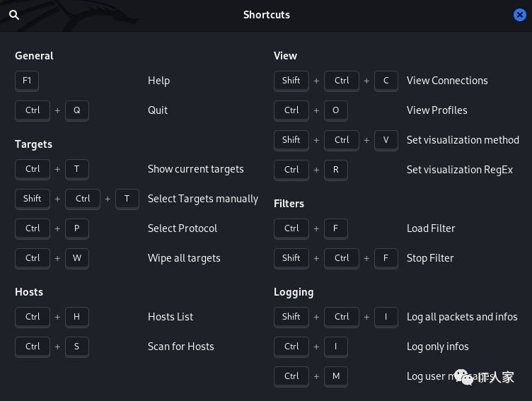Click the Set visualization RegEx label

pos(460,170)
